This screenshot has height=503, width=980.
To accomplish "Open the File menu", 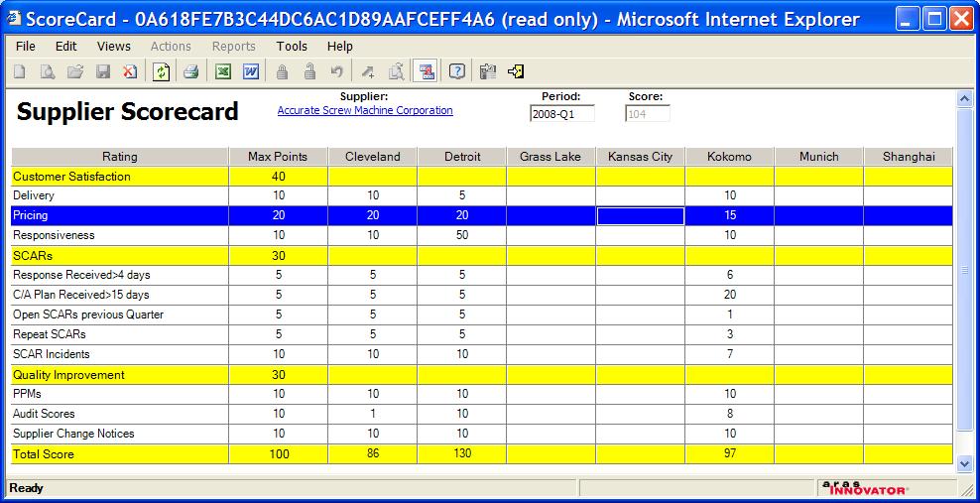I will [26, 47].
